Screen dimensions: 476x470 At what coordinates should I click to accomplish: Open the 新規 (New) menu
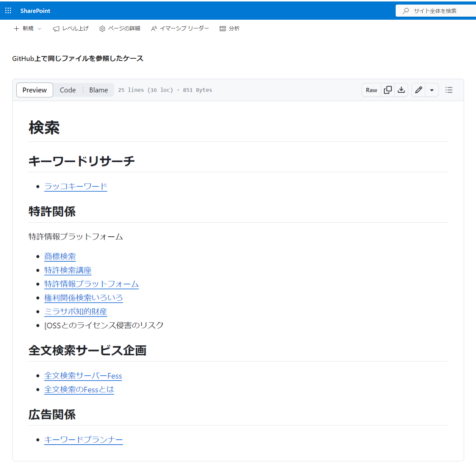(x=27, y=28)
